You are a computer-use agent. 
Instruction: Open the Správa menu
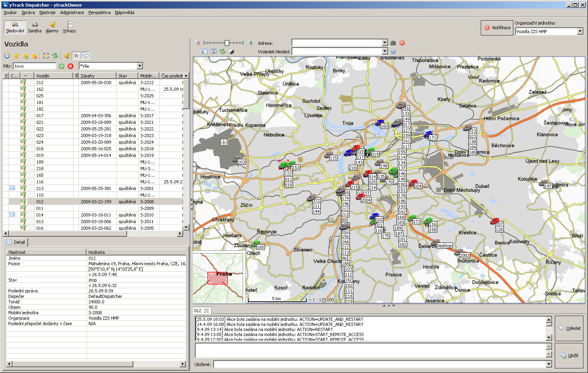point(28,12)
